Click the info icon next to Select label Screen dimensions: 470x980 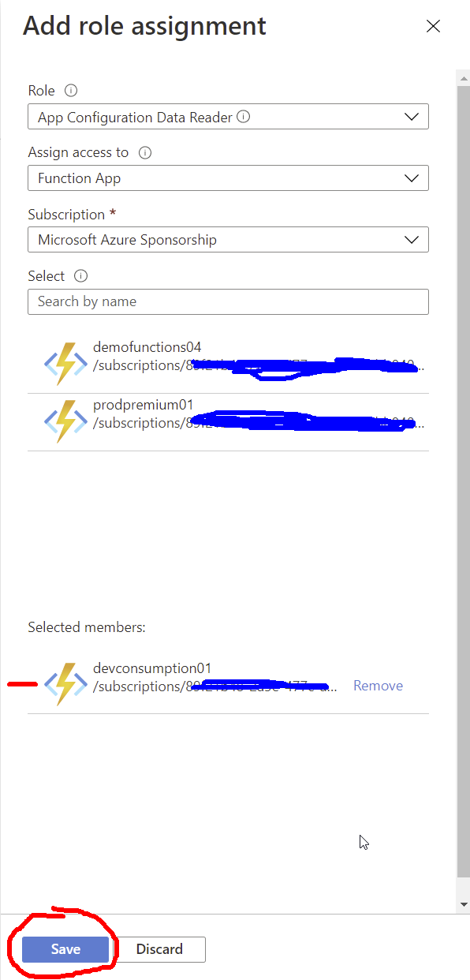[x=81, y=276]
